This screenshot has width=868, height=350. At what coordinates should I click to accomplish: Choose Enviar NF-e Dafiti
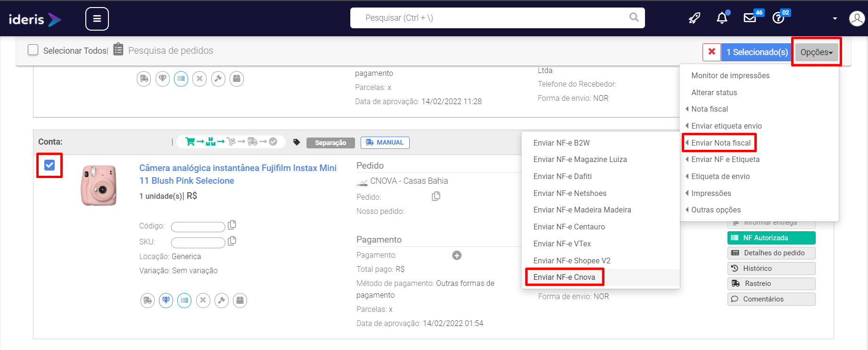point(562,176)
